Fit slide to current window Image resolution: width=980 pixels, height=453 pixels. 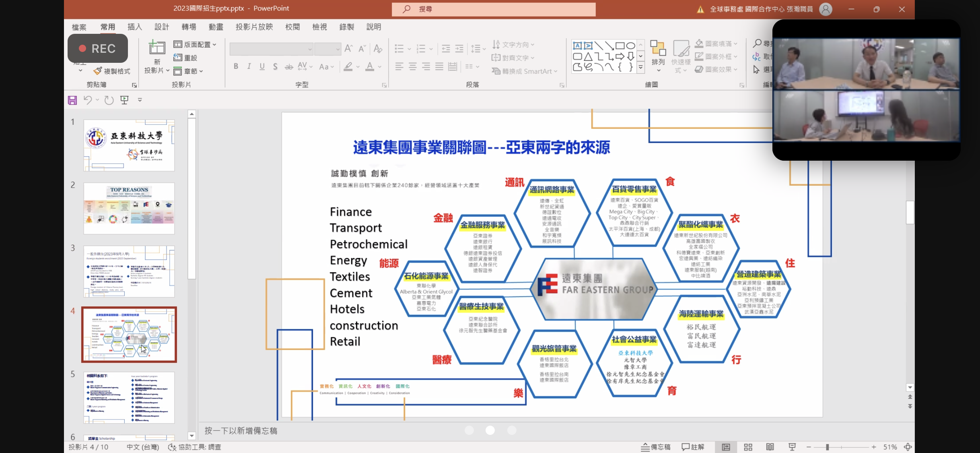point(908,447)
